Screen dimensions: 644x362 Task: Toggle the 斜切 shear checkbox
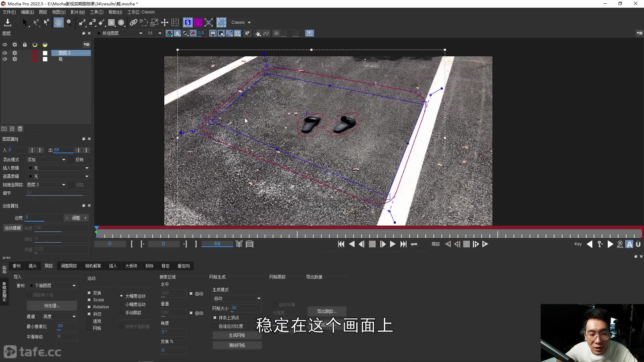point(89,314)
